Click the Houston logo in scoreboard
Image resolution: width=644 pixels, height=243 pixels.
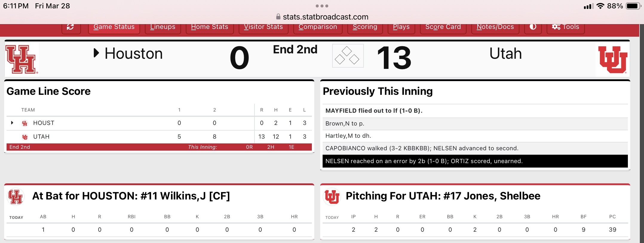[22, 59]
